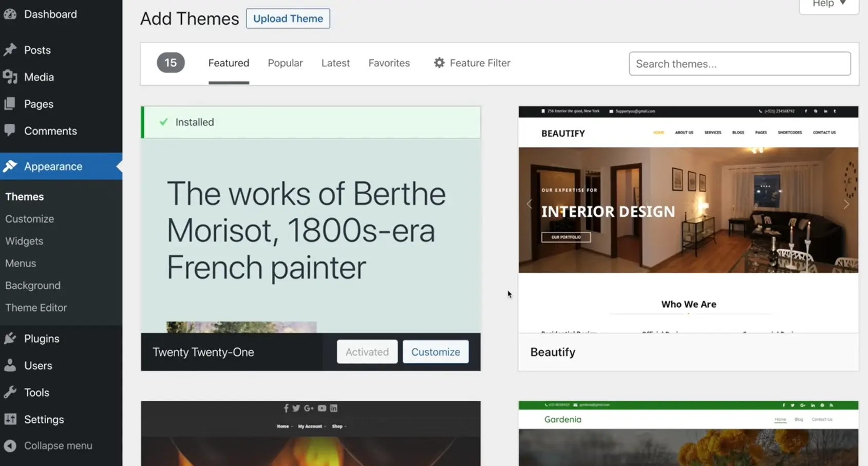Open Media via its sidebar icon
868x466 pixels.
click(x=10, y=77)
